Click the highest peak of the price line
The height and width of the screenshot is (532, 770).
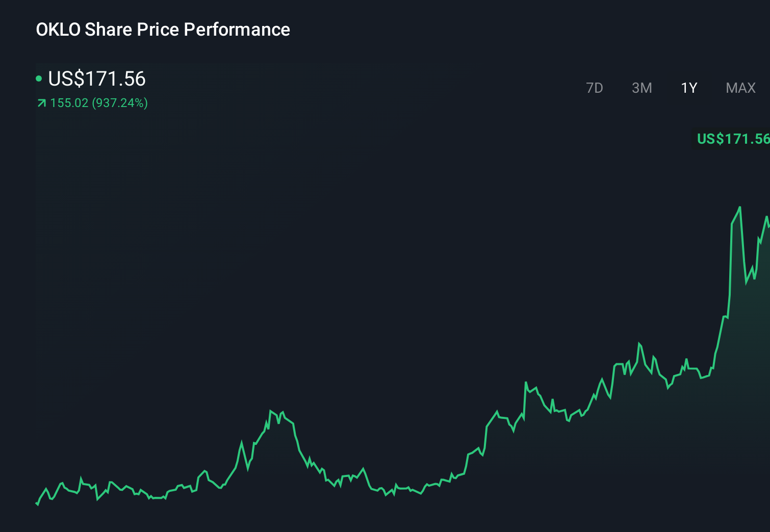click(x=740, y=207)
